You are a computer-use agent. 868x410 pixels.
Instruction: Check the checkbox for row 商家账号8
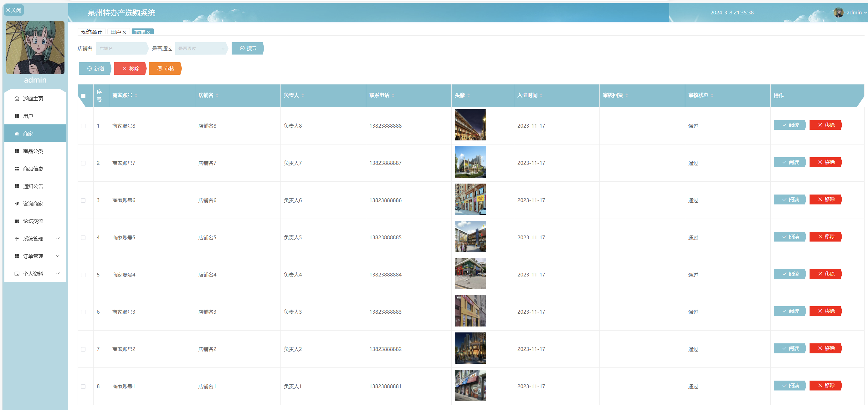pos(83,126)
